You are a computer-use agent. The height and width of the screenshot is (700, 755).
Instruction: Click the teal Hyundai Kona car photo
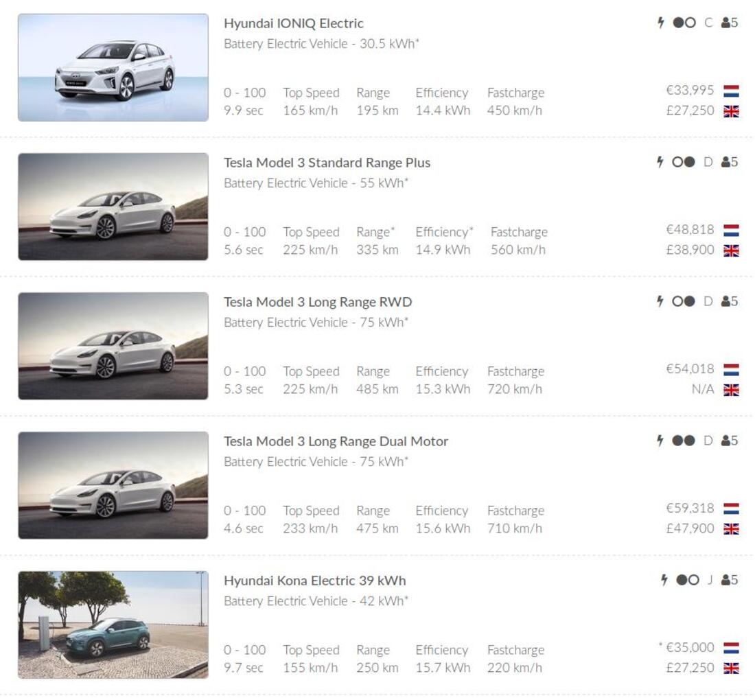tap(113, 625)
